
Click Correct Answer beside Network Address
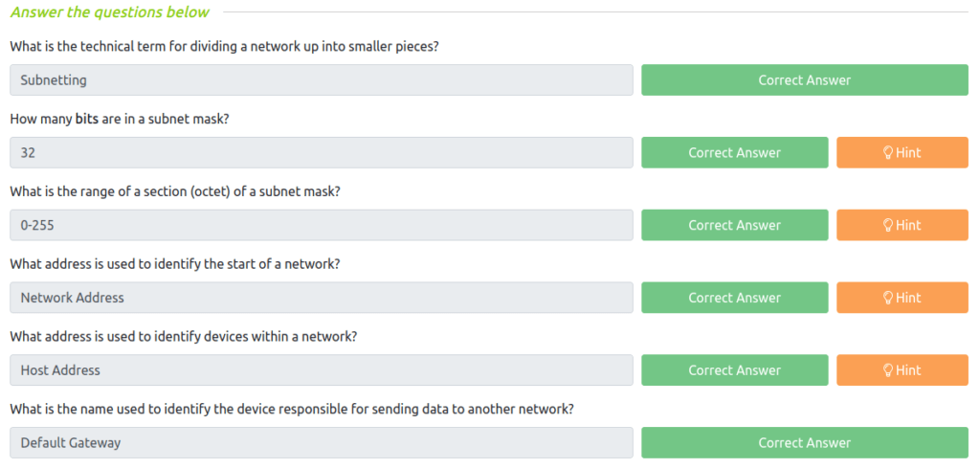(x=734, y=298)
